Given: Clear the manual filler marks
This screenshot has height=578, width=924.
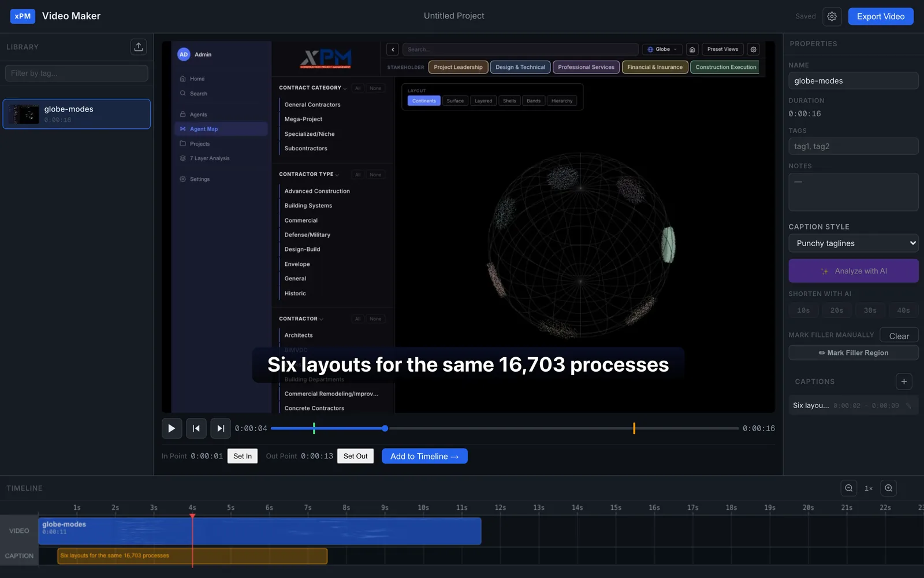Looking at the screenshot, I should click(x=899, y=336).
